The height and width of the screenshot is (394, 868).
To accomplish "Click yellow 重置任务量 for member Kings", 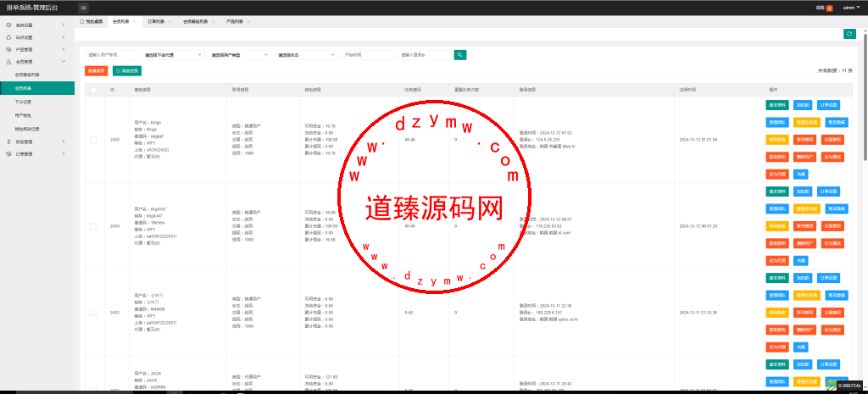I will 807,122.
